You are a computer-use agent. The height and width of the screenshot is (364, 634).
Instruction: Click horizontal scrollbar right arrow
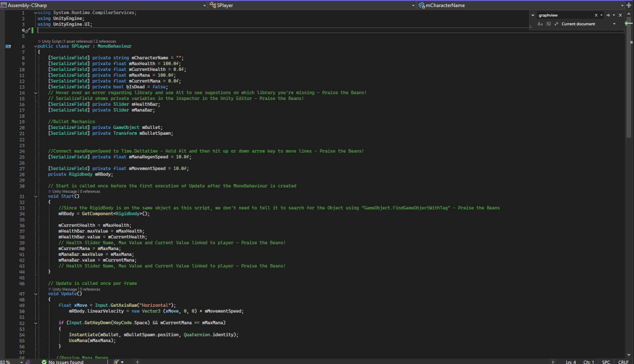553,362
